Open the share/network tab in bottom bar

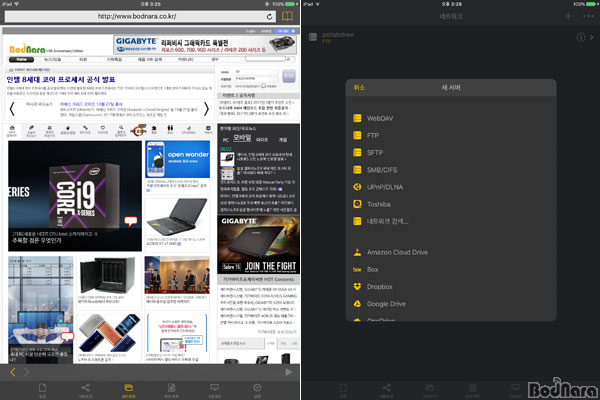pos(85,390)
